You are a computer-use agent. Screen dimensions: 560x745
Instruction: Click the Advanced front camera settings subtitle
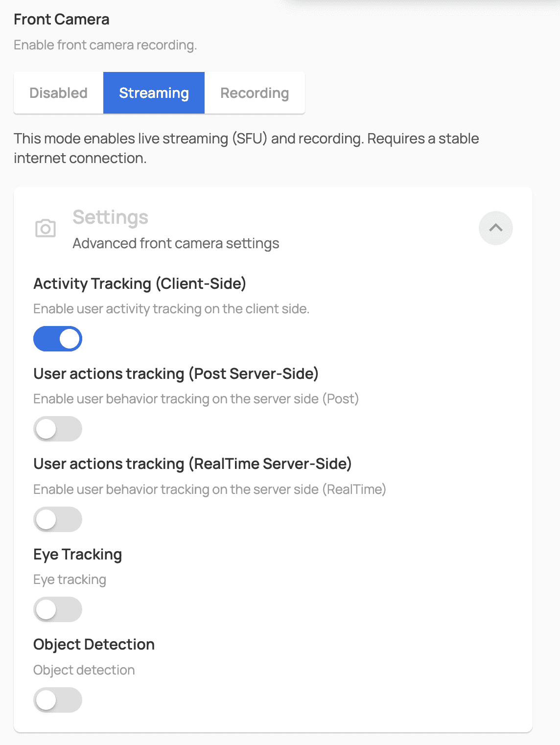[x=176, y=243]
